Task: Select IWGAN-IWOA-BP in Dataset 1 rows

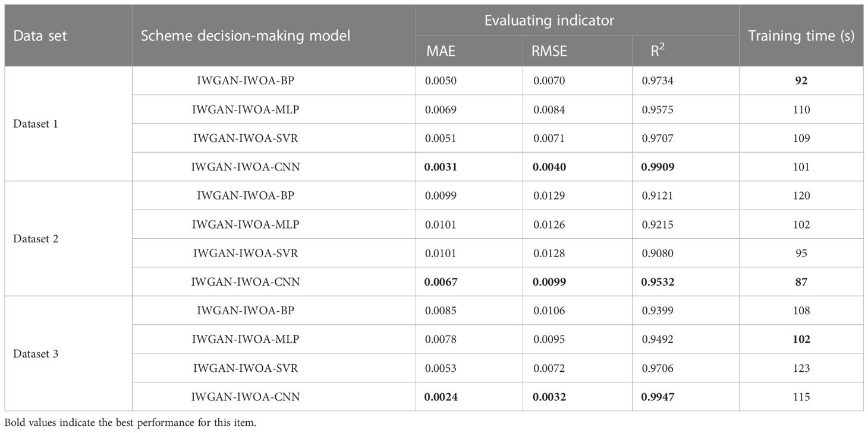Action: 246,81
